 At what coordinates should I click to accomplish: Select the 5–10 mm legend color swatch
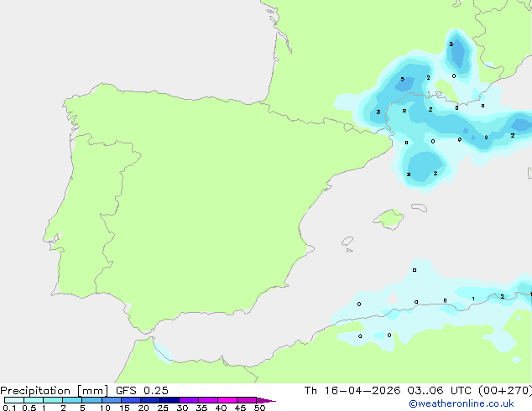point(91,400)
